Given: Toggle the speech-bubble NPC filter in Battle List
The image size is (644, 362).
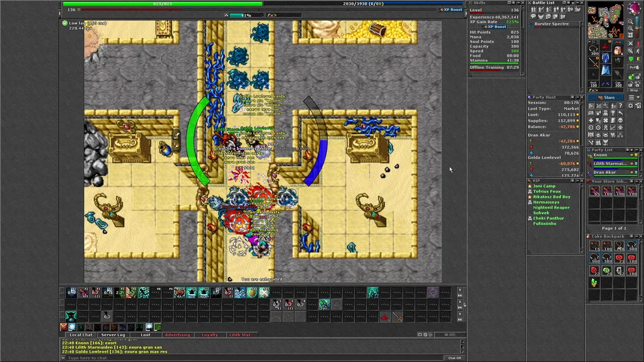Looking at the screenshot, I should pyautogui.click(x=534, y=16).
